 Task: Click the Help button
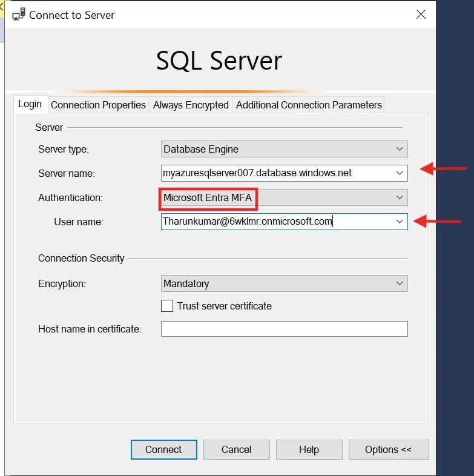coord(309,449)
